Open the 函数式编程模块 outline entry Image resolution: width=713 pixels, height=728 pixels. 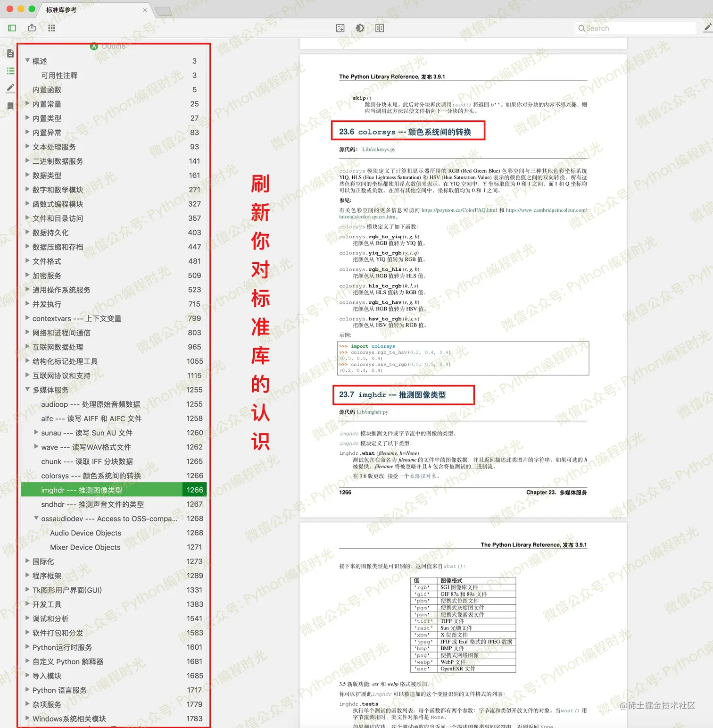pyautogui.click(x=58, y=204)
